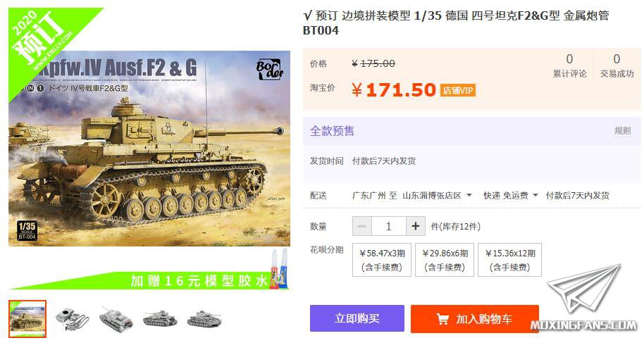Select the ¥58.47x3期 installment option
This screenshot has height=350, width=644.
tap(382, 260)
